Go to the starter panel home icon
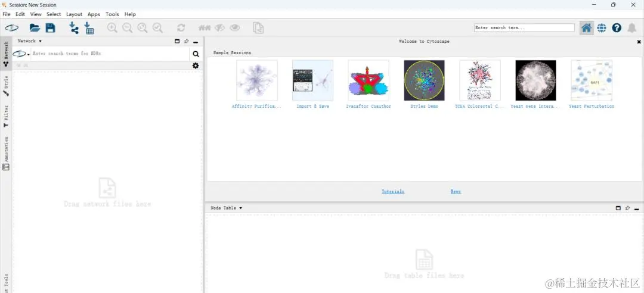The image size is (644, 293). (587, 28)
